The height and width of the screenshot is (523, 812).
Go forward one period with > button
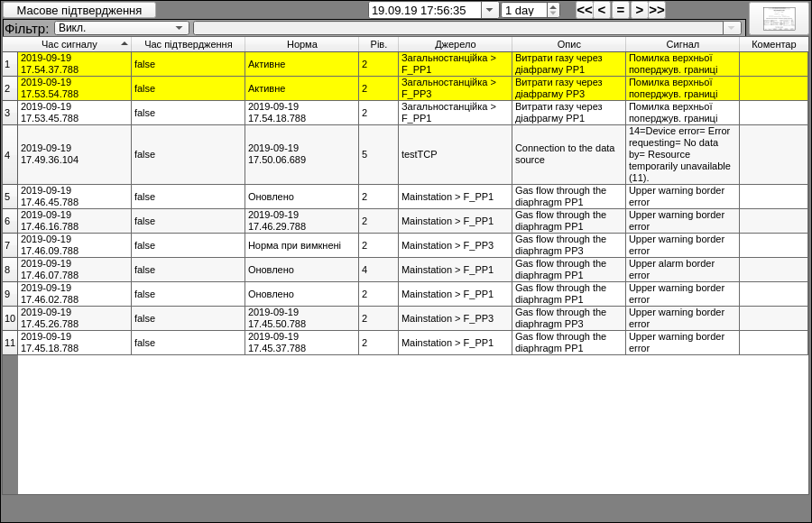point(639,10)
